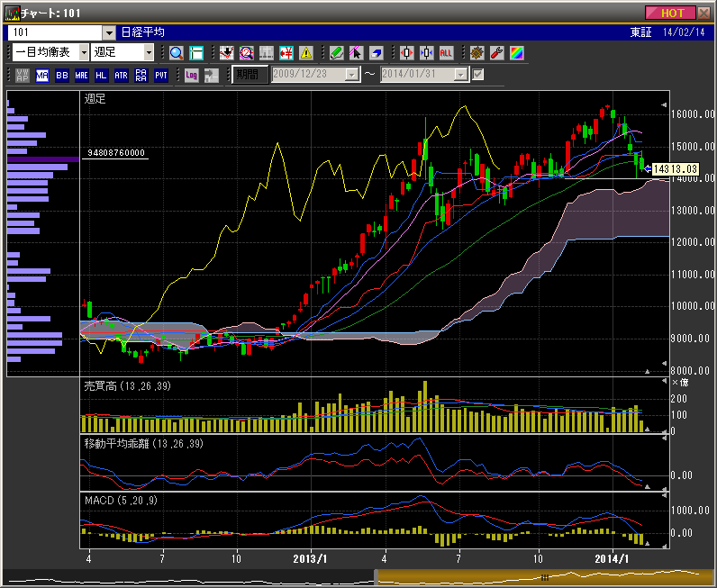
Task: Click the bottom timeline scrollbar thumb
Action: 544,576
